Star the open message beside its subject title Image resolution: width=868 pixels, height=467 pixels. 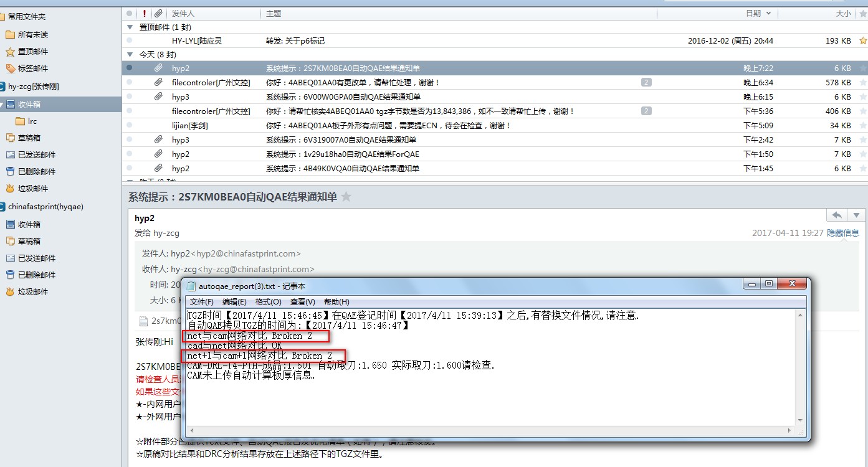pyautogui.click(x=346, y=197)
